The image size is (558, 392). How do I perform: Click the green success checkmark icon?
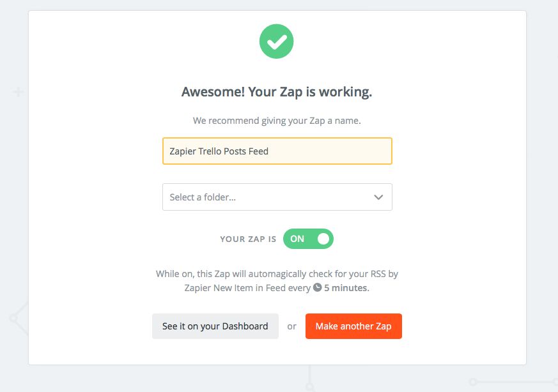pyautogui.click(x=276, y=42)
